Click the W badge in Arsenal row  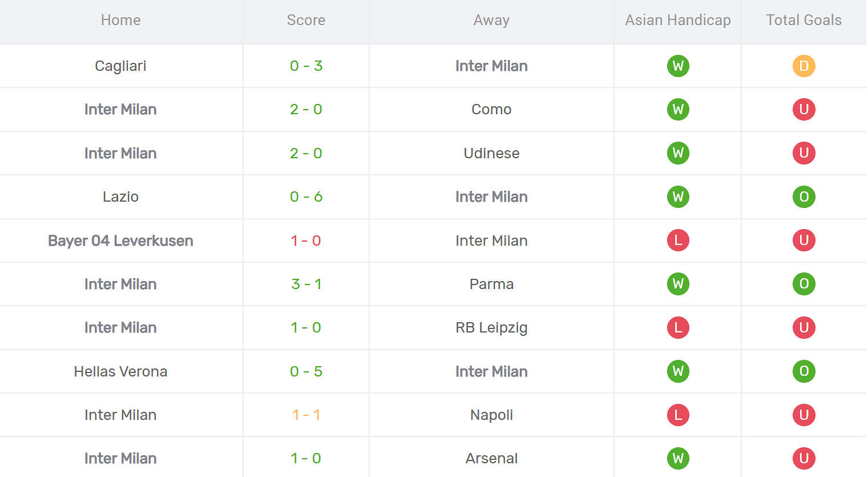click(x=678, y=458)
